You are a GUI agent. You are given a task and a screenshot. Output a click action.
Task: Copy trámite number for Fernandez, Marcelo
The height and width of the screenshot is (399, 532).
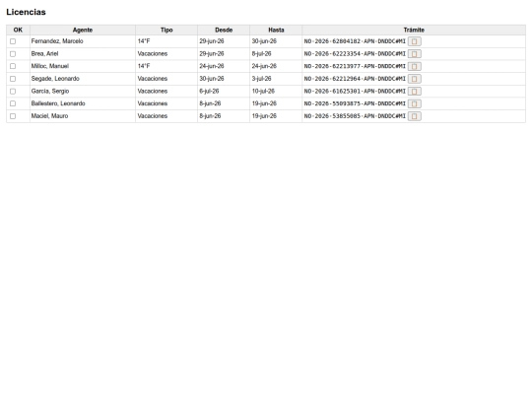pyautogui.click(x=414, y=41)
